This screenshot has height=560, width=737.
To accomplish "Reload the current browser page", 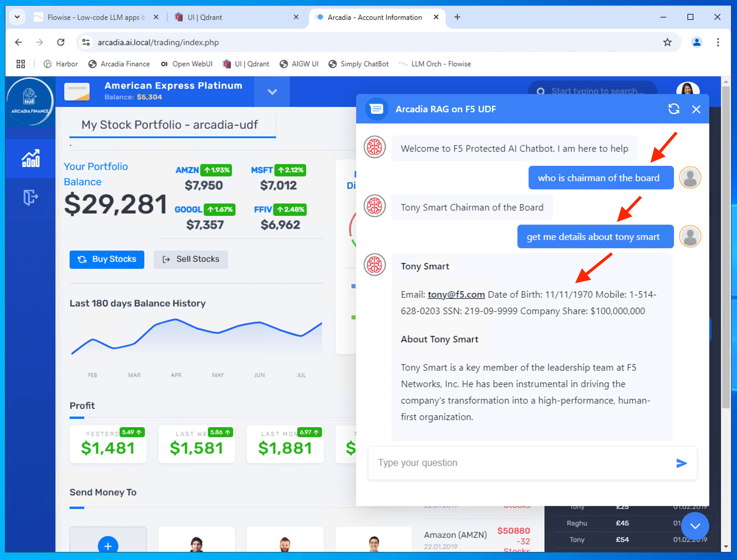I will pos(61,42).
